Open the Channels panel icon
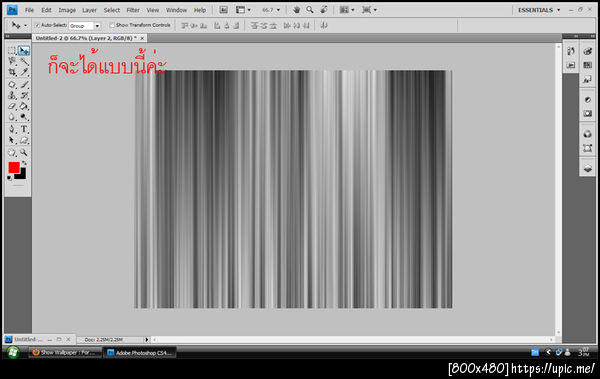The width and height of the screenshot is (600, 379). pos(588,134)
